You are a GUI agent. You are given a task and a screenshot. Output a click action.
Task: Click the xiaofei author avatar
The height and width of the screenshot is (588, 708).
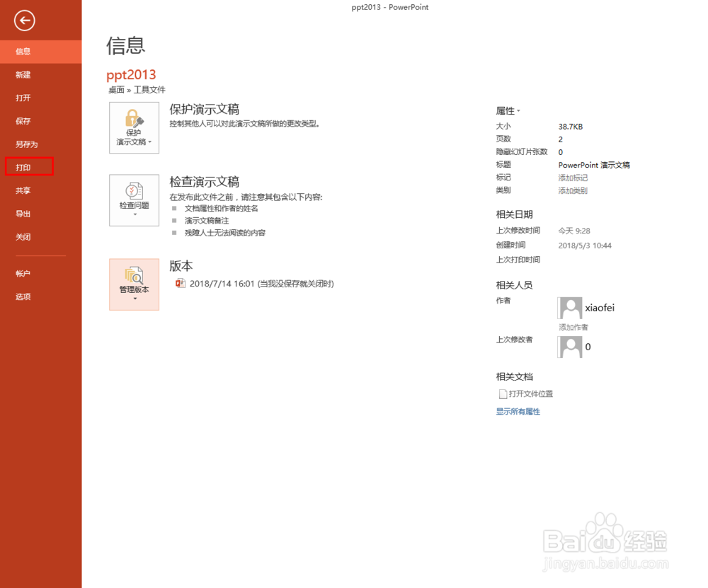point(570,309)
